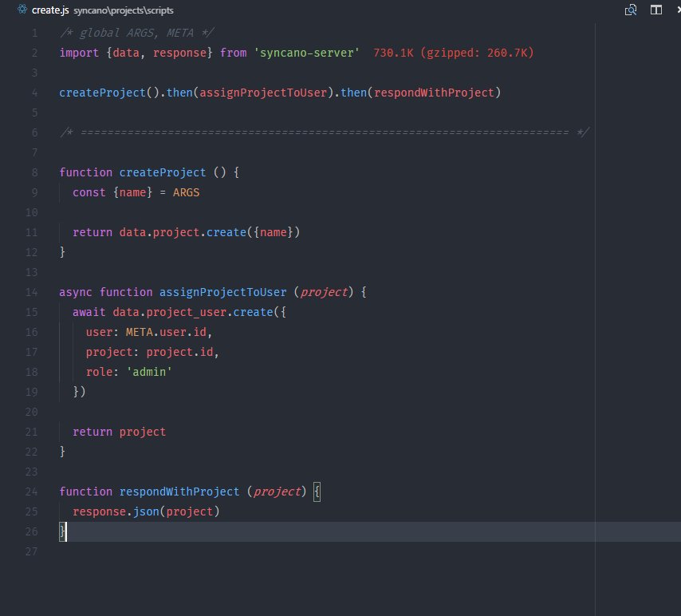Click the equals-sign separator comment on line 6
This screenshot has width=681, height=616.
(x=325, y=132)
